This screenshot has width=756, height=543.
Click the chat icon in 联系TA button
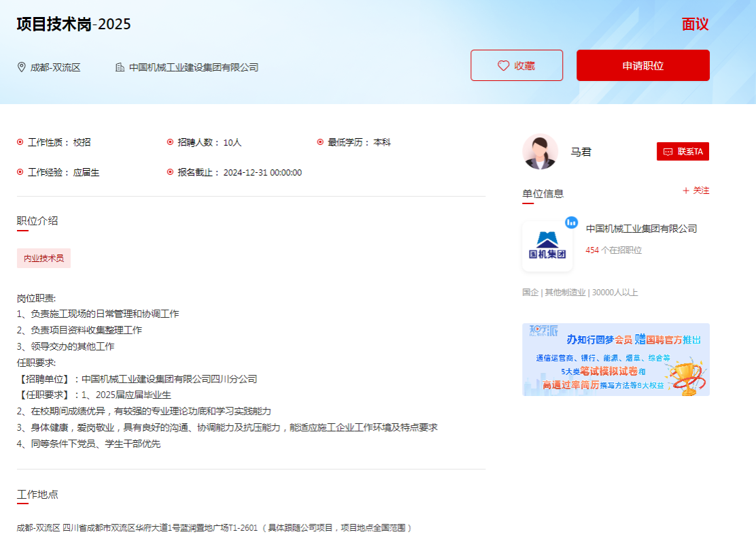point(668,152)
